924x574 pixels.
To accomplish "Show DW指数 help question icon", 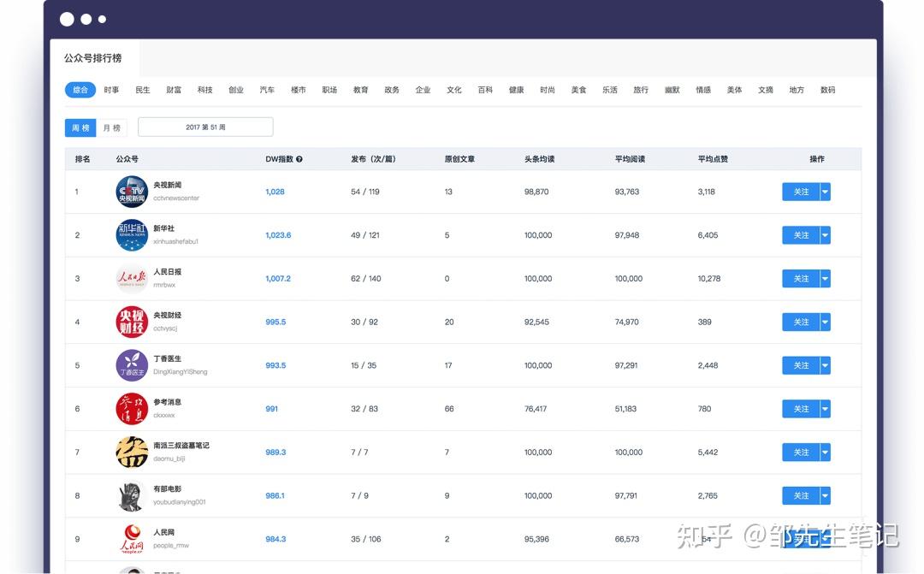I will (299, 159).
